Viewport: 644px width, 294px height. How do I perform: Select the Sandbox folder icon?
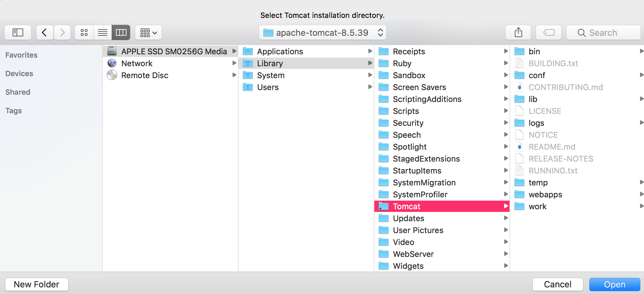[x=384, y=75]
